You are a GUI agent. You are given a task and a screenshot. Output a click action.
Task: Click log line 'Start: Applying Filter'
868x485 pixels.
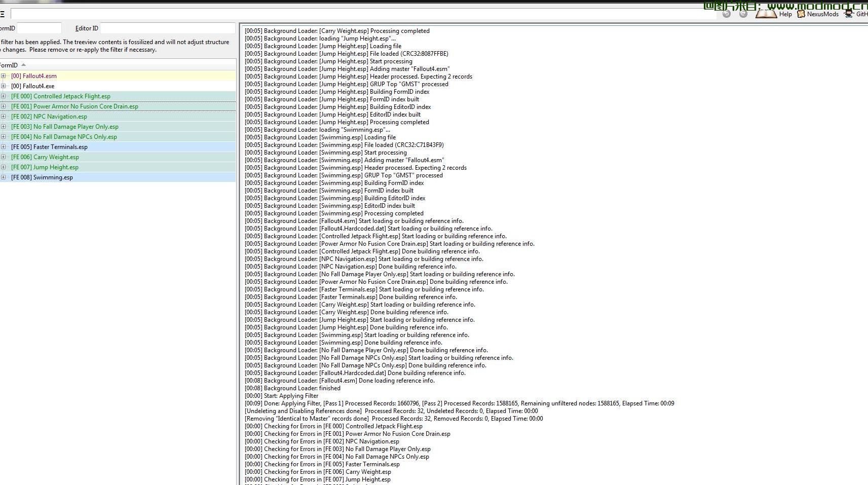point(281,396)
